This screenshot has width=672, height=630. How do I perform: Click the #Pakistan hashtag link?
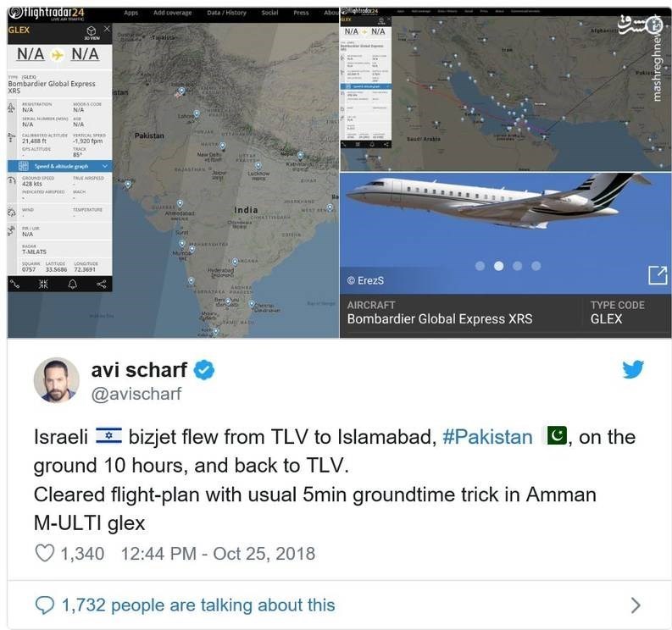point(487,437)
